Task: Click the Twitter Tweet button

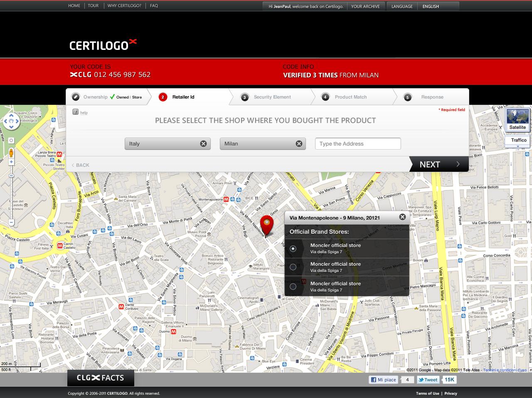Action: [428, 380]
